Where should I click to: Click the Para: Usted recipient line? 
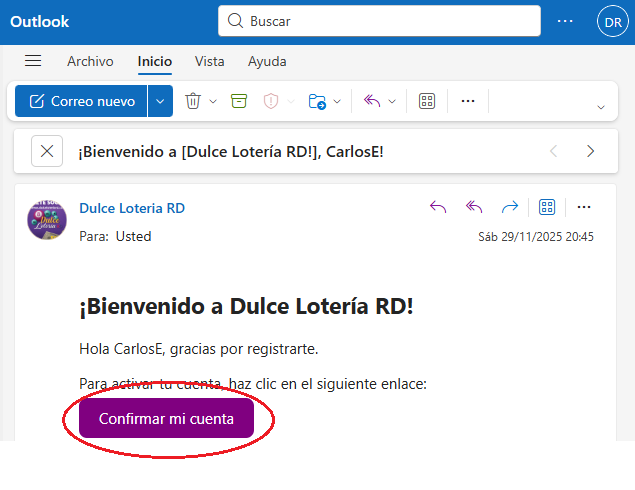pos(115,236)
